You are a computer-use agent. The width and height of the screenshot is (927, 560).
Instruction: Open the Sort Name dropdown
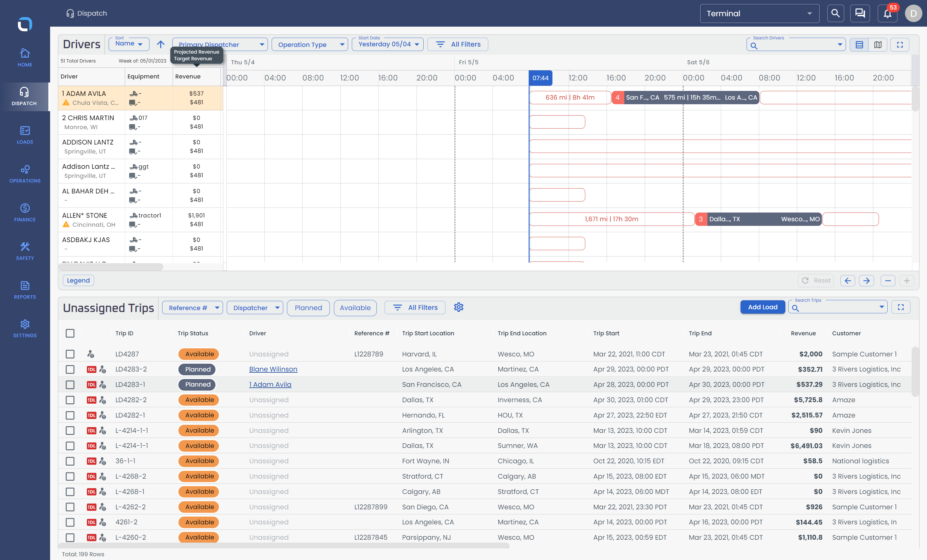click(129, 44)
